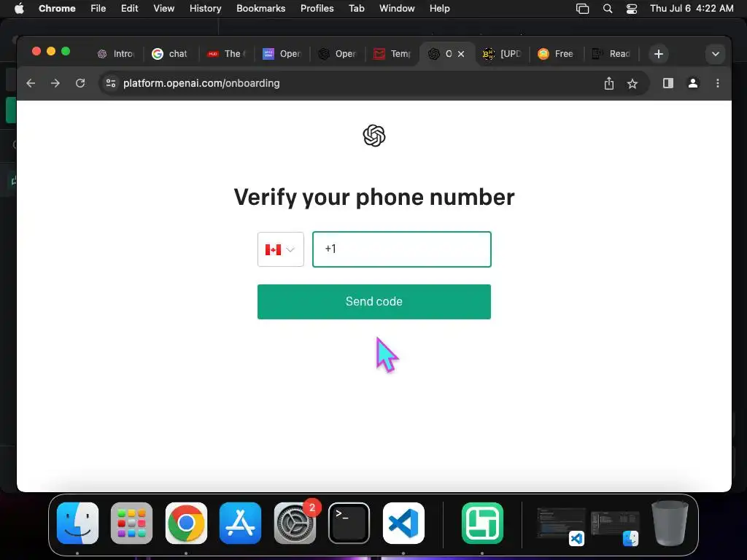Open Trash from the Dock
The width and height of the screenshot is (747, 560).
670,523
